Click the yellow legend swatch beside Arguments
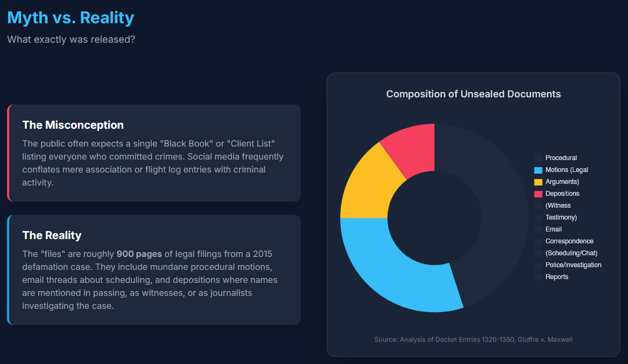Screen dimensions: 628x364 click(x=538, y=182)
